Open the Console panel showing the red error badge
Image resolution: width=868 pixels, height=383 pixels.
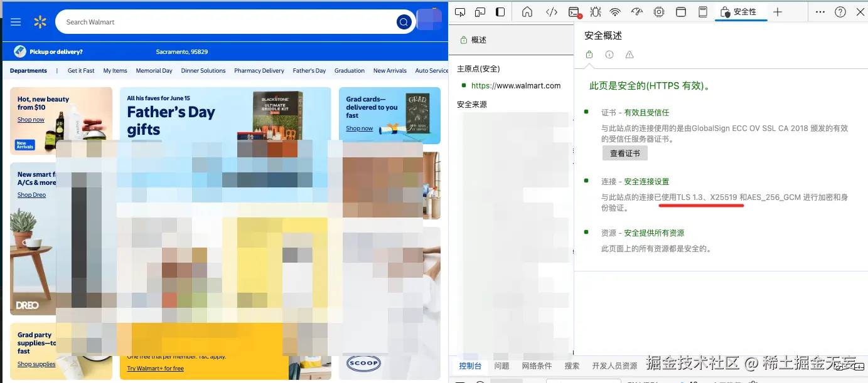[574, 12]
